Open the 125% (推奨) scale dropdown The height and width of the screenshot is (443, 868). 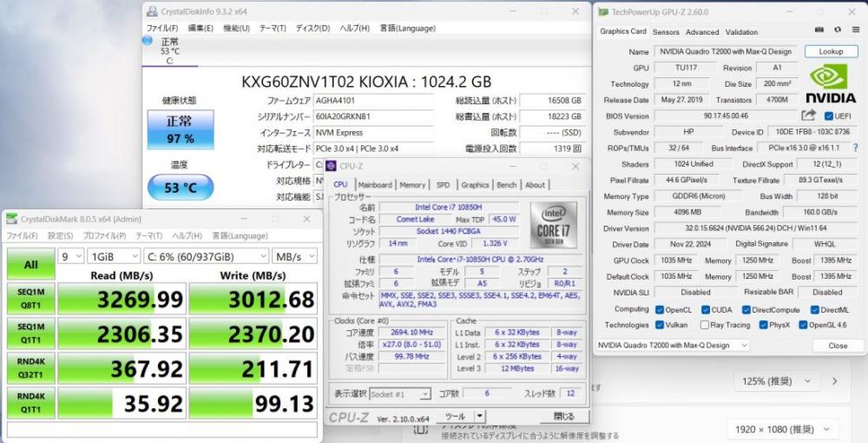point(777,381)
